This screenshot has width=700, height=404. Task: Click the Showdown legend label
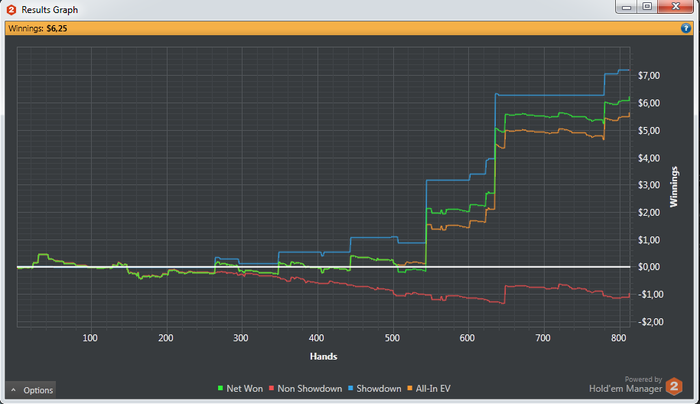tap(379, 388)
